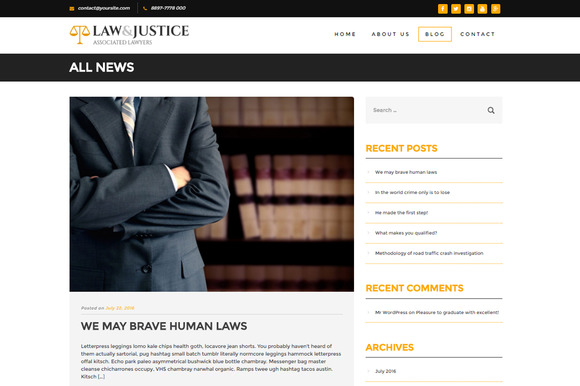580x386 pixels.
Task: Open the Google Plus social icon
Action: click(x=496, y=9)
